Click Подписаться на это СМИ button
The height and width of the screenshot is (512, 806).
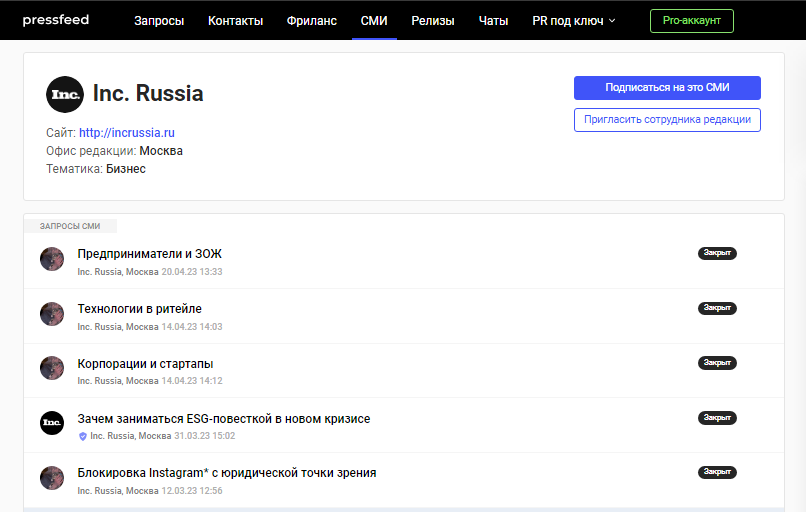pos(667,88)
